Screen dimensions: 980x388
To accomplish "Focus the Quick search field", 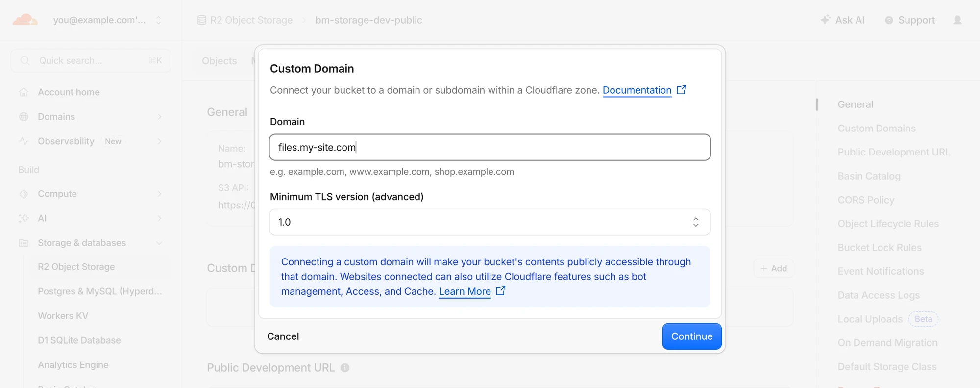I will 91,60.
